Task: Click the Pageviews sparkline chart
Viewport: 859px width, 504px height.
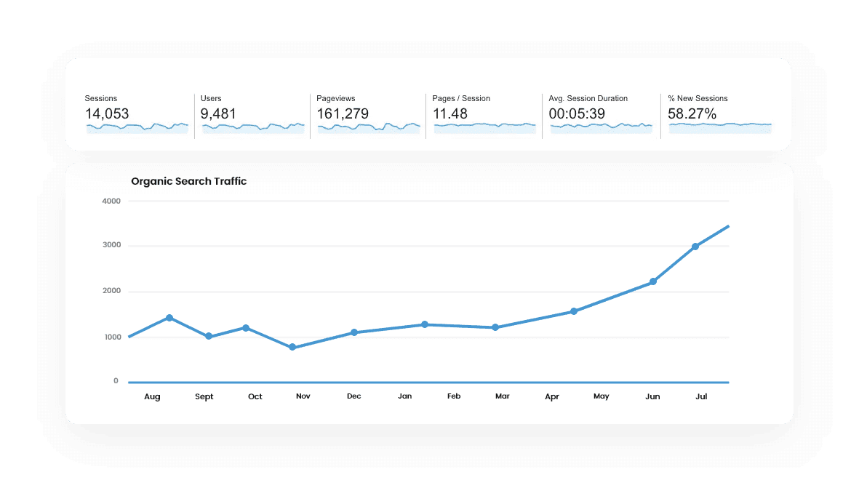Action: pos(368,128)
